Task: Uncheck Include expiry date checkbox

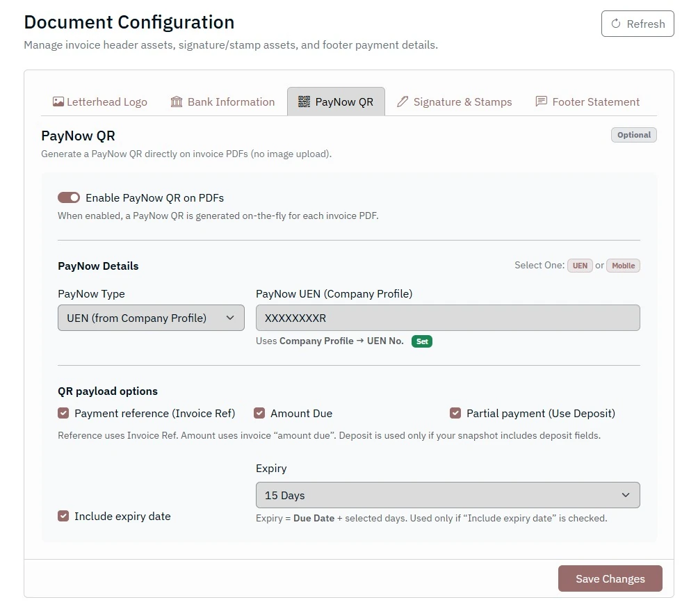Action: point(63,516)
